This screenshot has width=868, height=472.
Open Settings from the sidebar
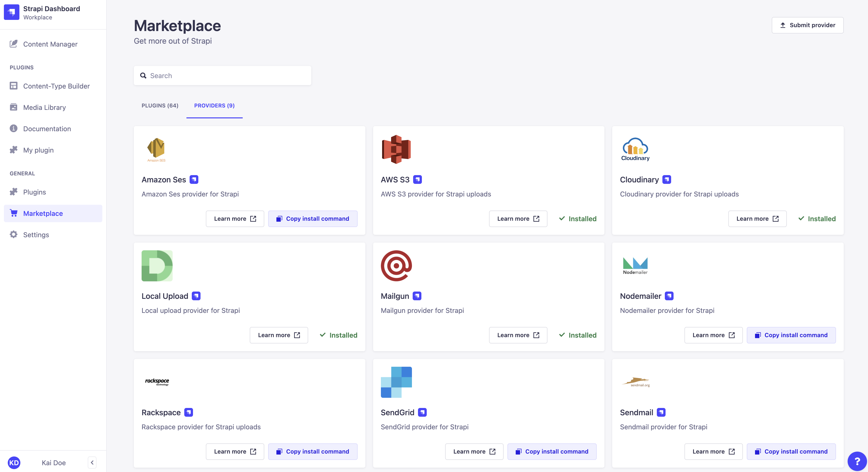pyautogui.click(x=36, y=235)
